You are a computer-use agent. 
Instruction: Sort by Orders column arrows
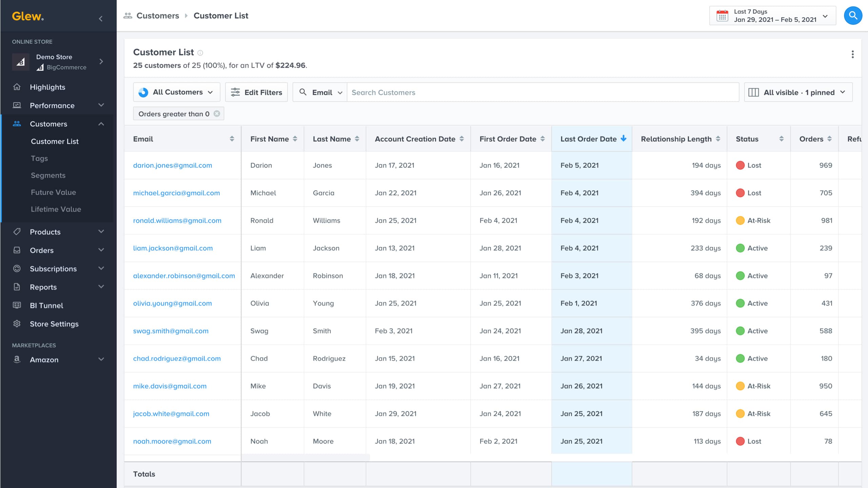(829, 139)
